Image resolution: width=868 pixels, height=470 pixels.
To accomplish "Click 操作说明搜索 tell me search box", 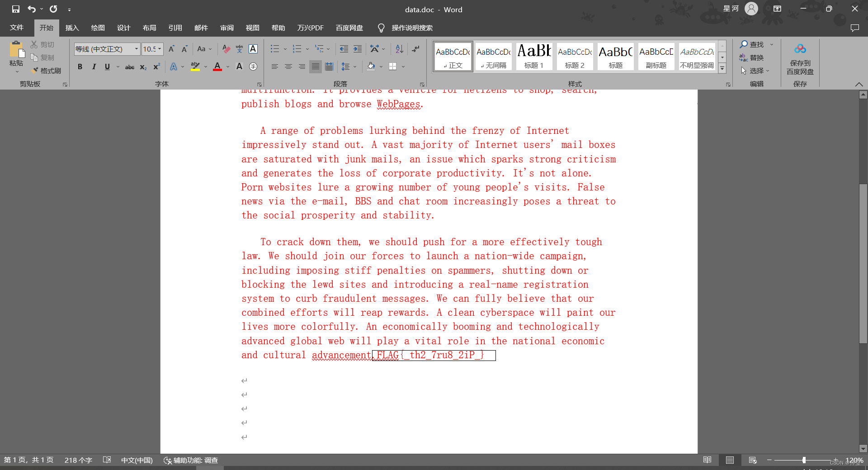I will (412, 28).
